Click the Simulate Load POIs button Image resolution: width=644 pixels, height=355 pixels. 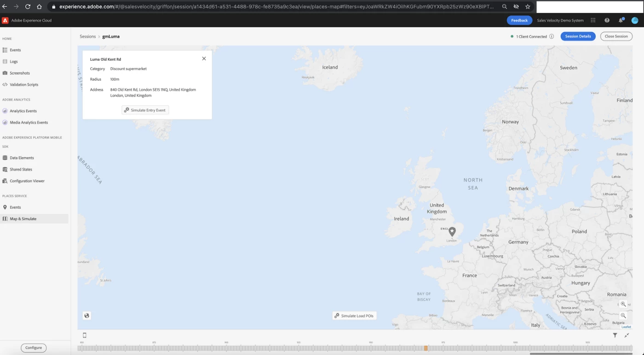click(x=354, y=316)
